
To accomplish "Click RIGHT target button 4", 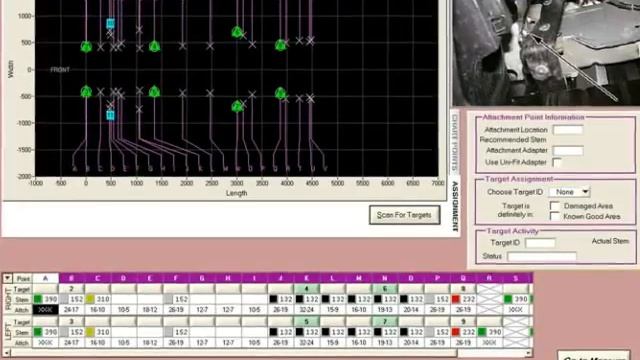I will (307, 289).
